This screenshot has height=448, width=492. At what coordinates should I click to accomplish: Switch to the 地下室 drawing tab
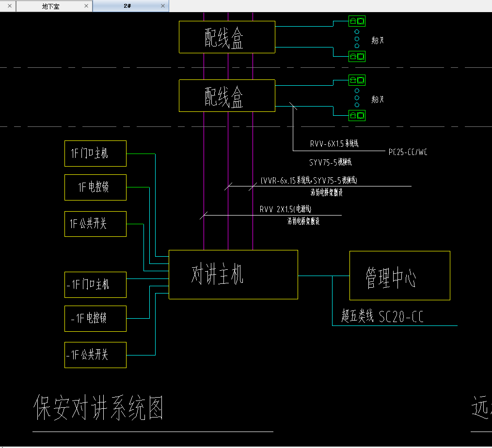pos(50,6)
